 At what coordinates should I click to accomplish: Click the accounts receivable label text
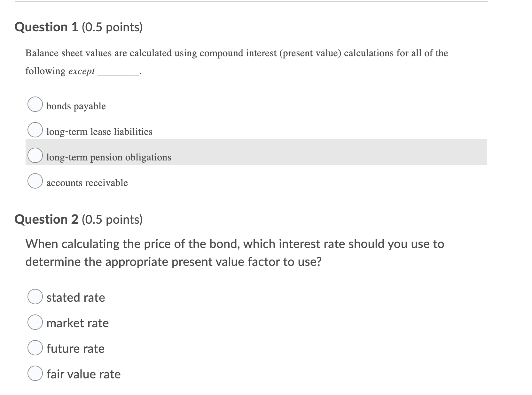[x=87, y=183]
